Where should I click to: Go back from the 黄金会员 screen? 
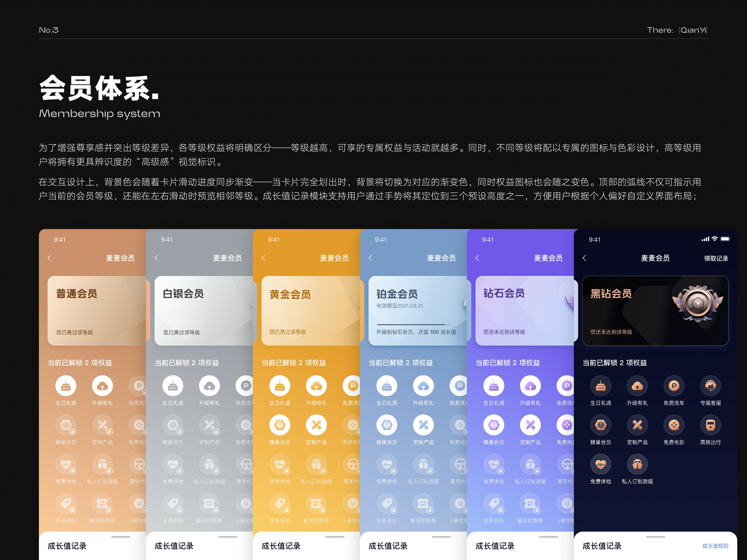(263, 258)
